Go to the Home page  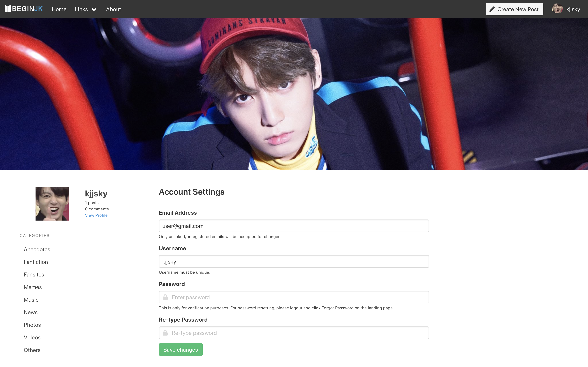59,9
